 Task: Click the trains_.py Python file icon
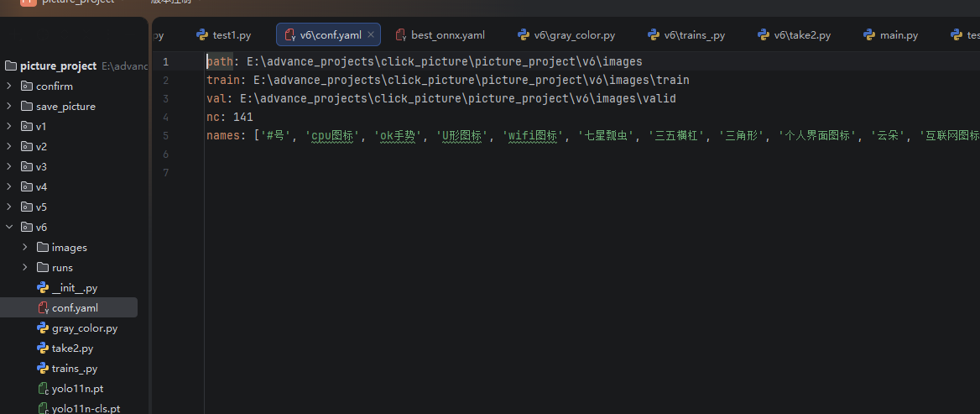(x=43, y=369)
